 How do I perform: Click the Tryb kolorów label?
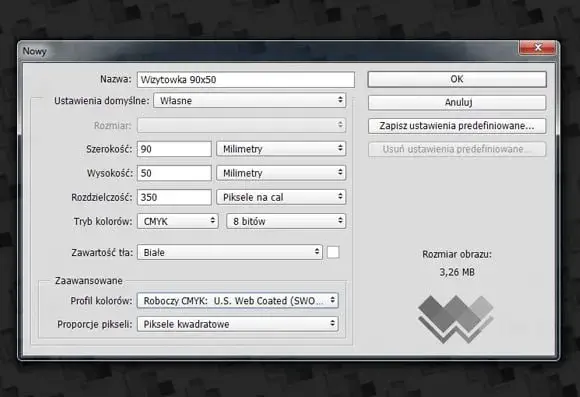103,222
